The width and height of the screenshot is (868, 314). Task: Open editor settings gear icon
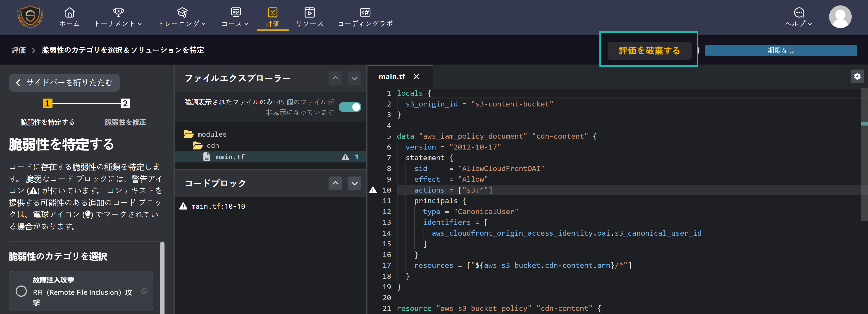point(857,77)
